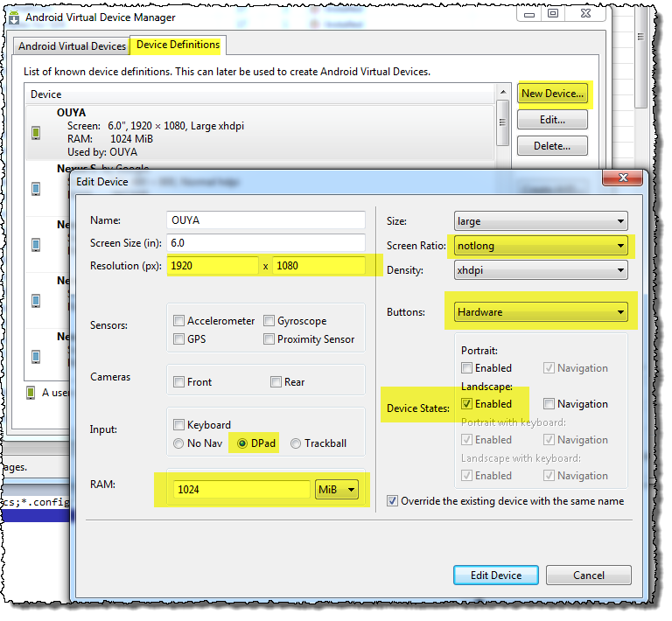Toggle the Landscape Enabled checkbox
Image resolution: width=672 pixels, height=621 pixels.
[x=467, y=404]
